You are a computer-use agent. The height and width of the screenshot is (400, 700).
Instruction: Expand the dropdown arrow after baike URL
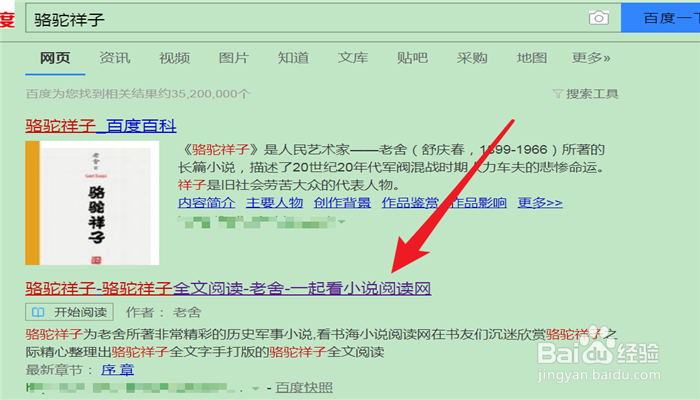tap(342, 222)
